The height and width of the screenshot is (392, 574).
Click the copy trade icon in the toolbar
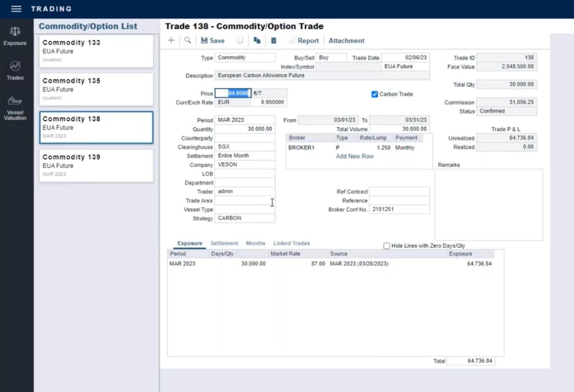[x=257, y=41]
